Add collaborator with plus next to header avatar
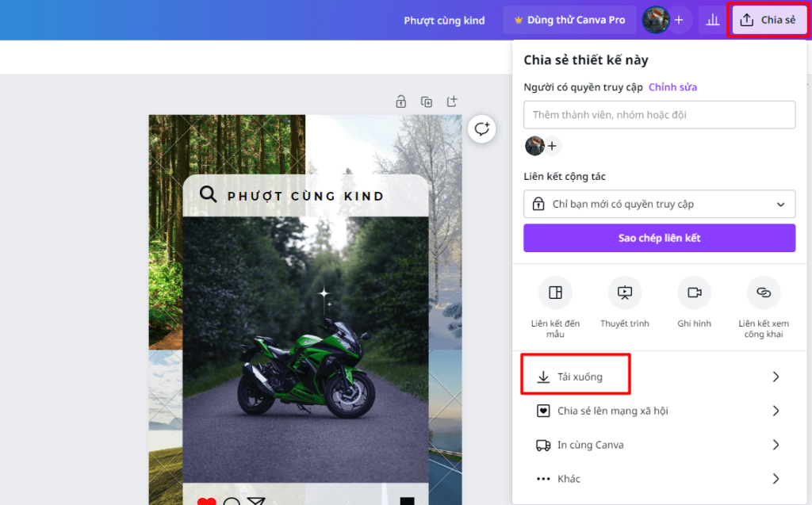This screenshot has width=812, height=505. coord(679,20)
